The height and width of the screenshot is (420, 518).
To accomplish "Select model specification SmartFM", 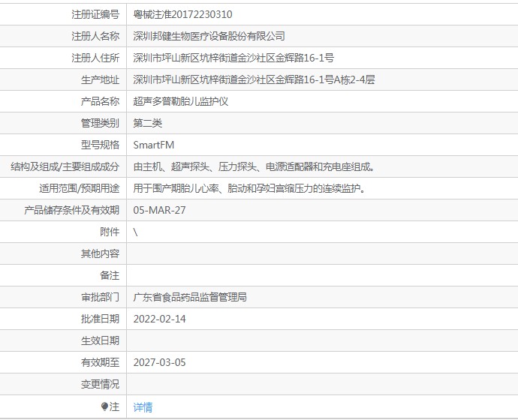I will point(154,145).
